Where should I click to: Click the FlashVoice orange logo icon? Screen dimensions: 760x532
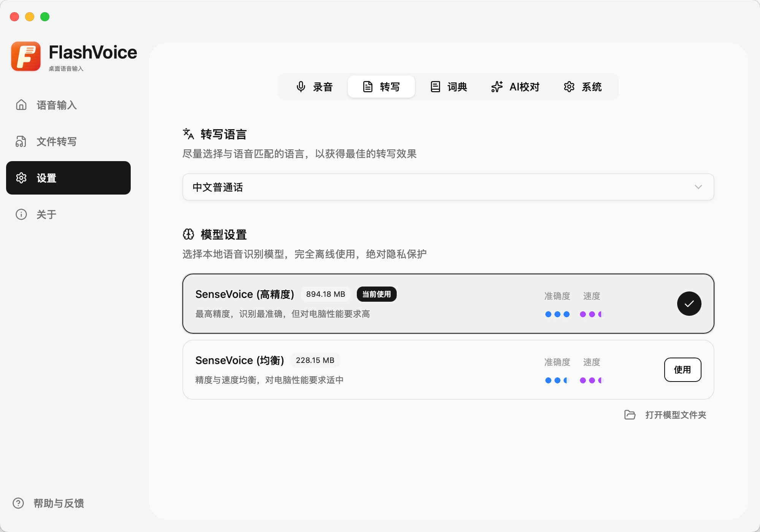click(26, 56)
